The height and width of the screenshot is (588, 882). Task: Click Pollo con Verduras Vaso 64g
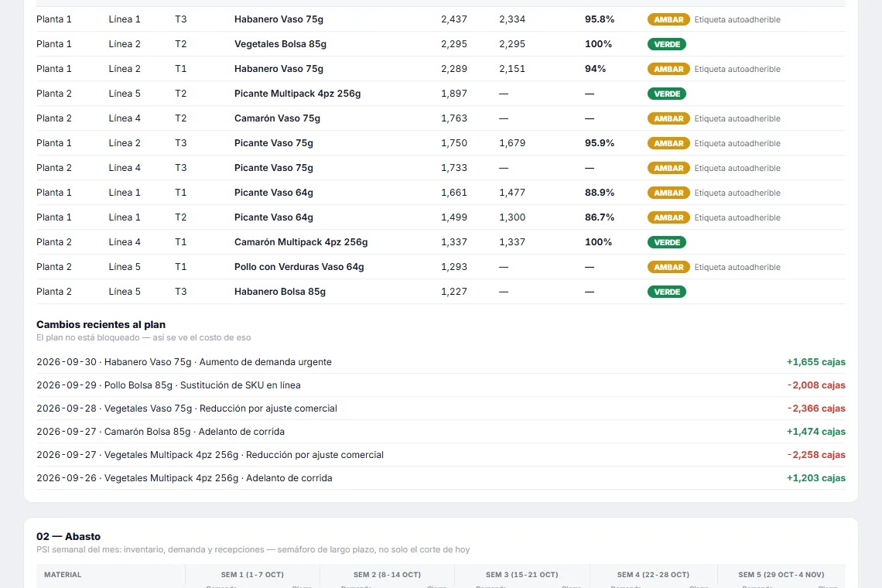coord(299,267)
